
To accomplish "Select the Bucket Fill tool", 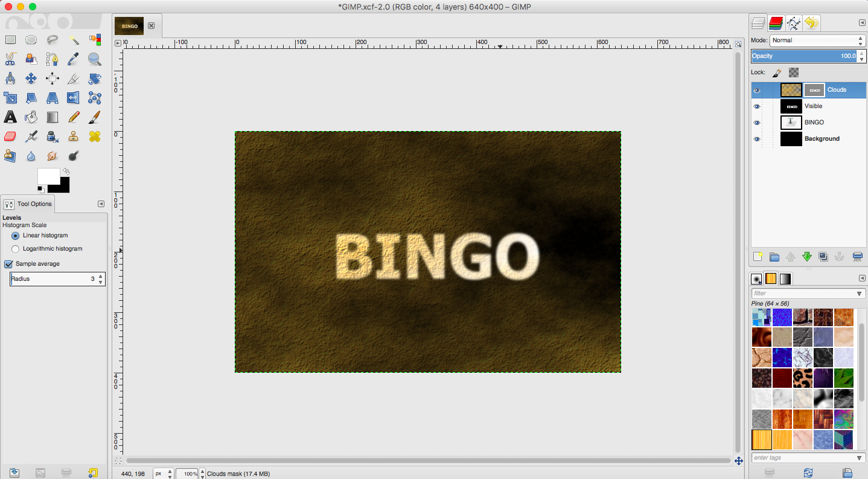I will pyautogui.click(x=31, y=117).
